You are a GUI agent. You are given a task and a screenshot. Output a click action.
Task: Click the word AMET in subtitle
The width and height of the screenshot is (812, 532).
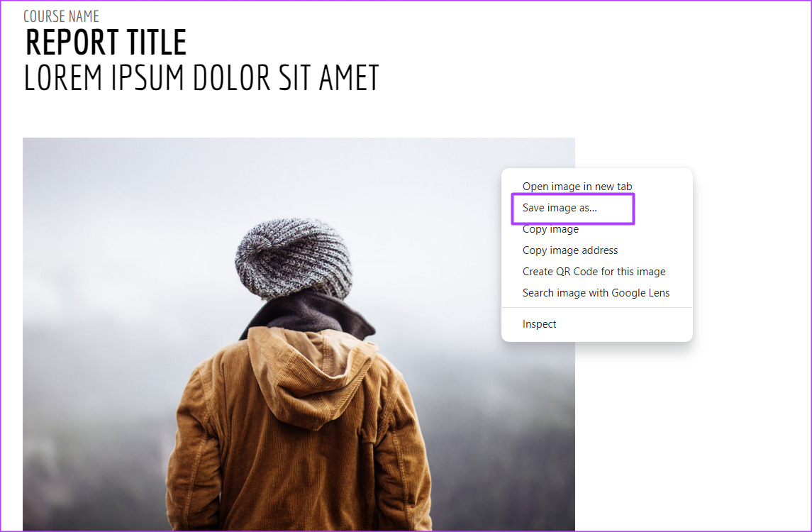click(349, 78)
